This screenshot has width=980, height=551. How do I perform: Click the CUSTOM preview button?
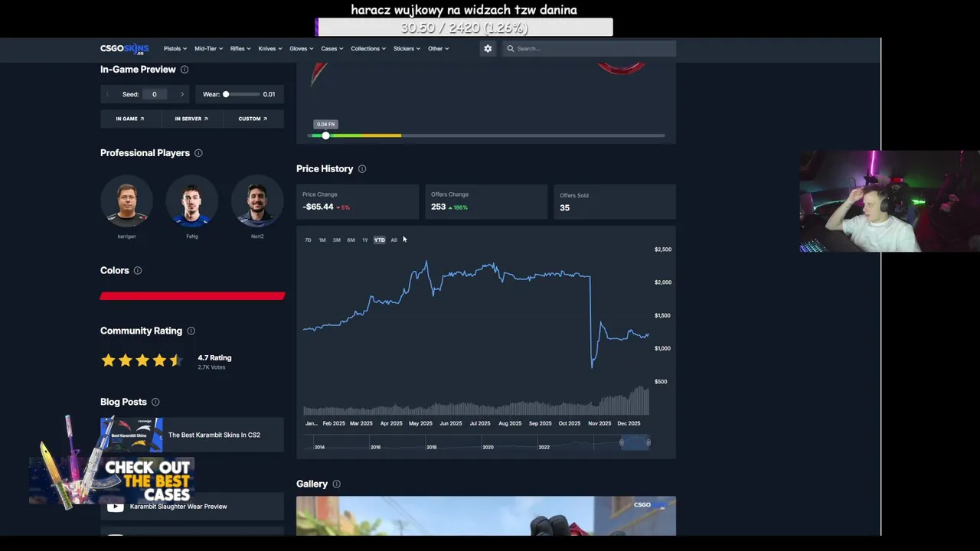click(x=253, y=119)
